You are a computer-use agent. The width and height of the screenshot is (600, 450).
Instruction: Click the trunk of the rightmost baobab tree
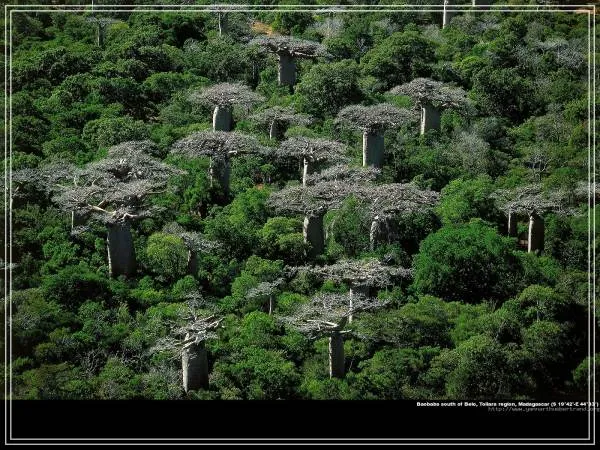click(x=536, y=232)
